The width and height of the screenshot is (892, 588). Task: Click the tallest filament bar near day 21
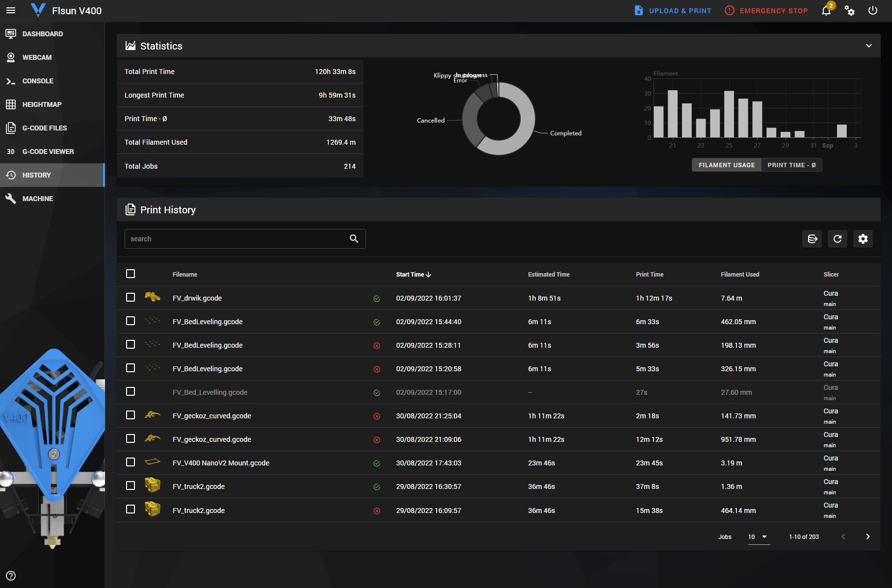pos(672,114)
